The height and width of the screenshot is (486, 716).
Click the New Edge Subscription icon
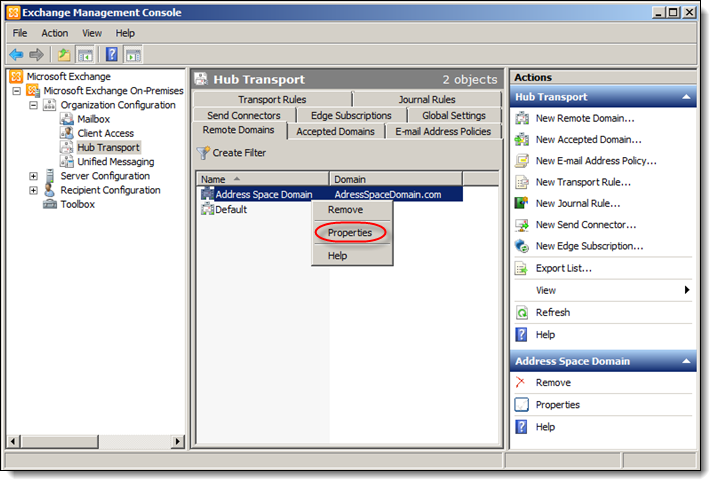coord(521,246)
